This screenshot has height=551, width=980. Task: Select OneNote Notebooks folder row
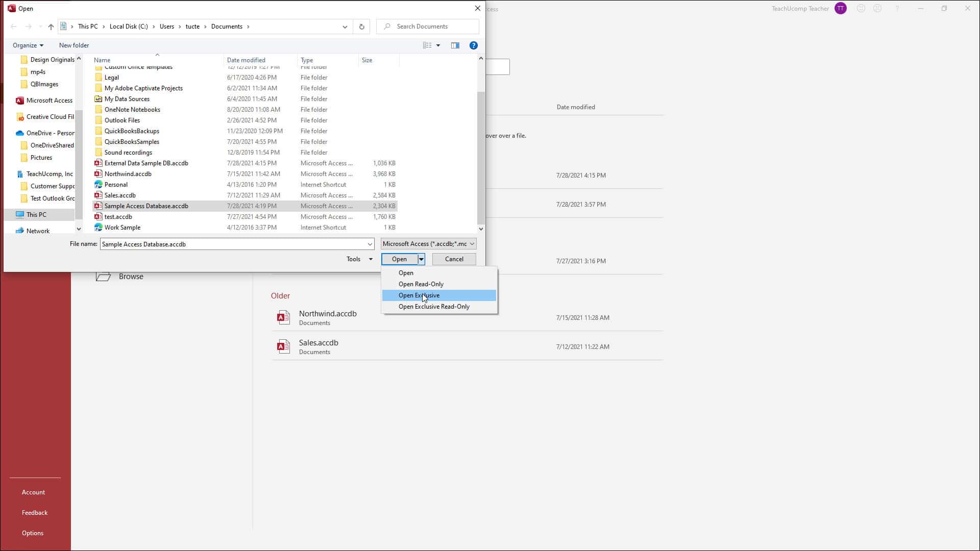(x=245, y=110)
